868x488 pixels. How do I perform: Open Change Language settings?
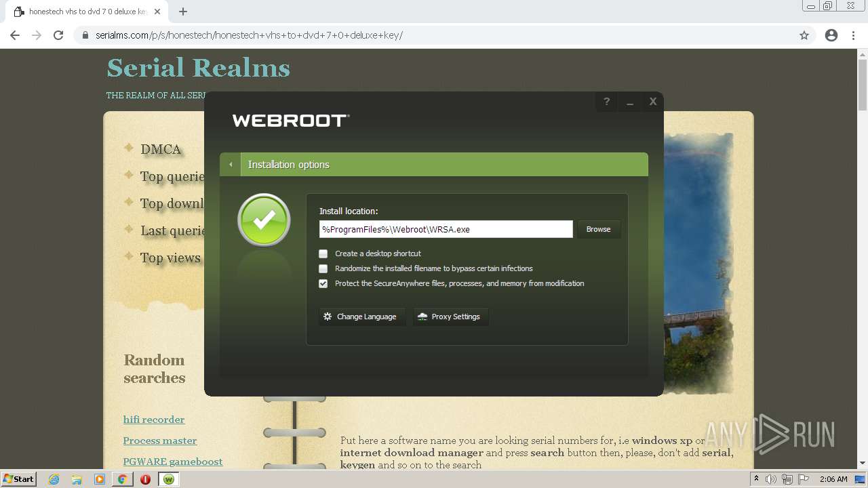(x=362, y=317)
